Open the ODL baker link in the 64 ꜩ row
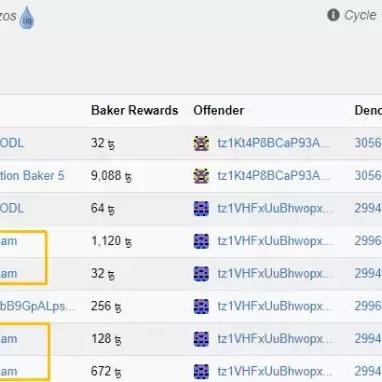Screen dimensions: 382x382 12,208
